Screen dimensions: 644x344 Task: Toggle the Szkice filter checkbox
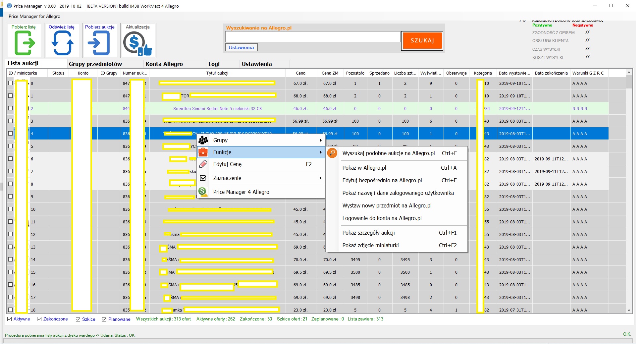[x=78, y=319]
